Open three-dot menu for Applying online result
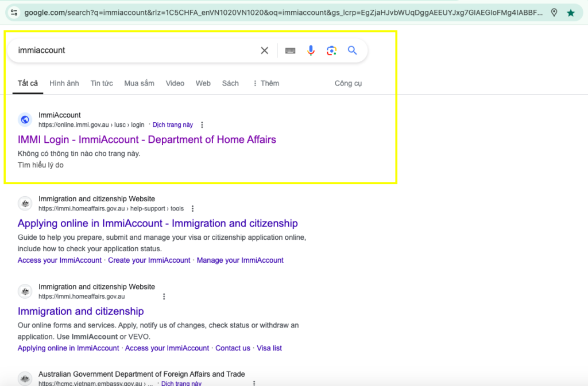The width and height of the screenshot is (588, 386). [192, 209]
